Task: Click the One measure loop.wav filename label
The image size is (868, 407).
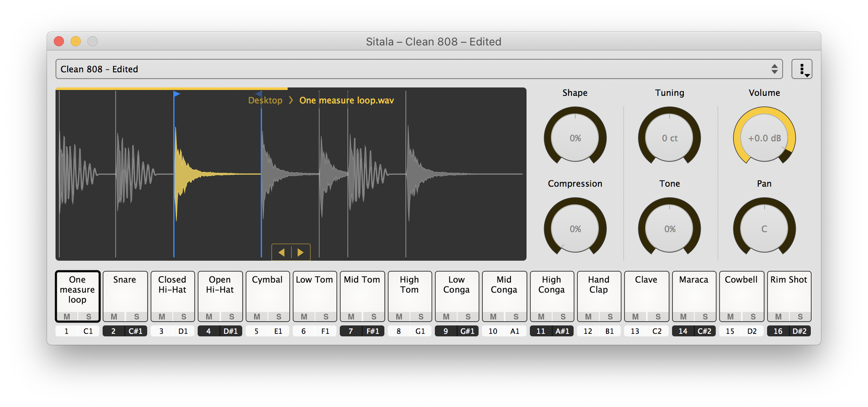Action: [346, 100]
